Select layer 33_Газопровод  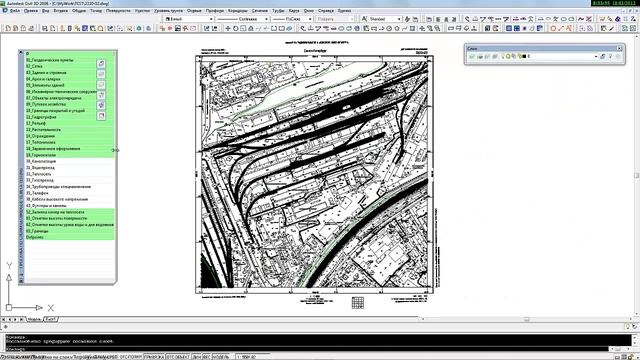[70, 180]
